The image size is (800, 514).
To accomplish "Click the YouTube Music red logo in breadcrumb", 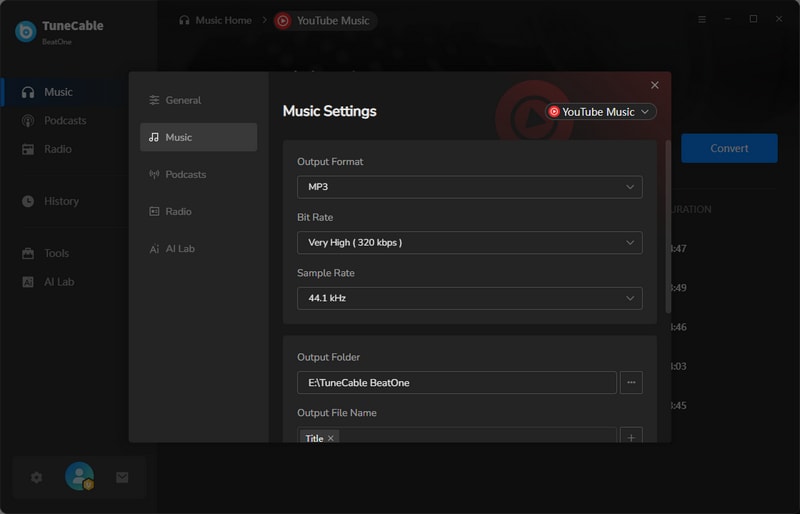I will [283, 20].
